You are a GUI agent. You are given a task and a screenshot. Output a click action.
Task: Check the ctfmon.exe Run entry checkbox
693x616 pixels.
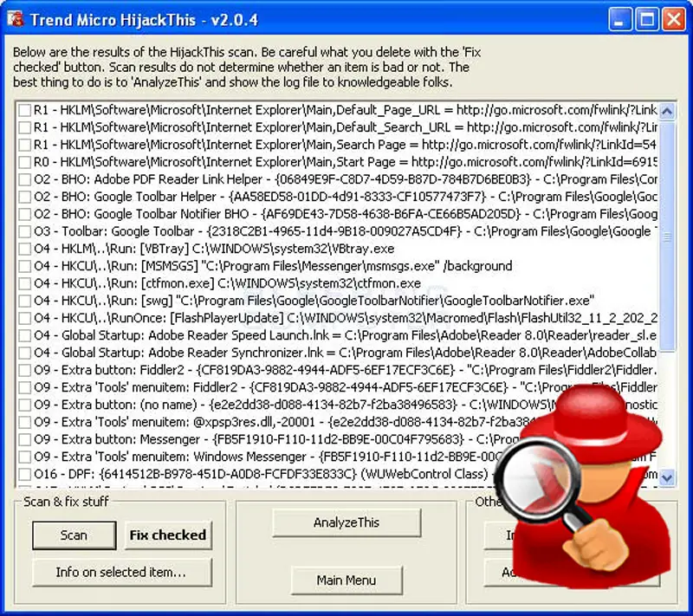(25, 283)
